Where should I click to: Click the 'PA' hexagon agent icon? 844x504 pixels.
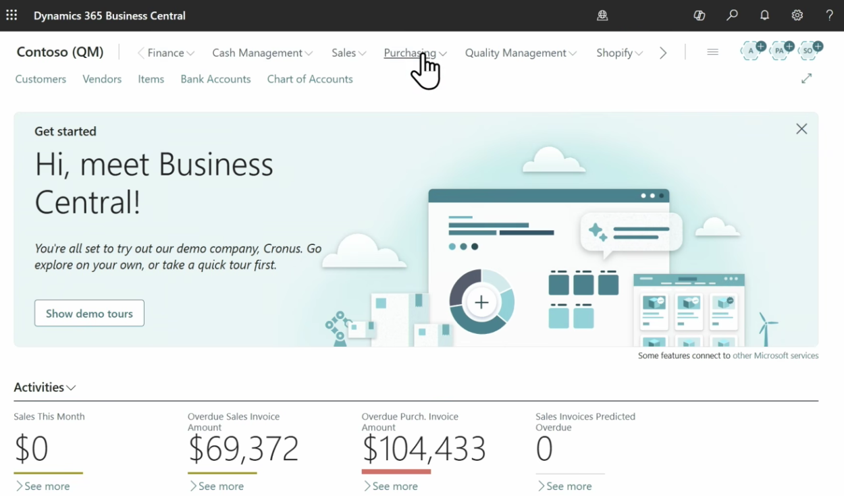point(781,50)
